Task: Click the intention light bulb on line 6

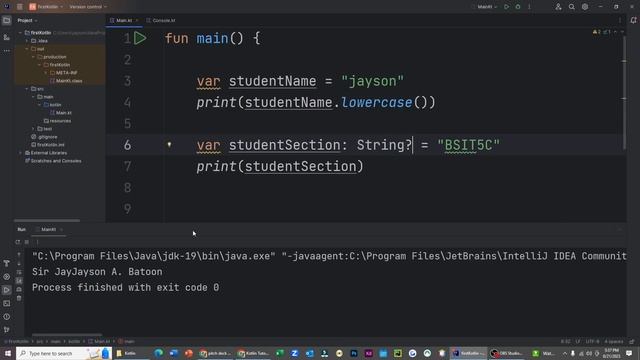Action: coord(169,144)
